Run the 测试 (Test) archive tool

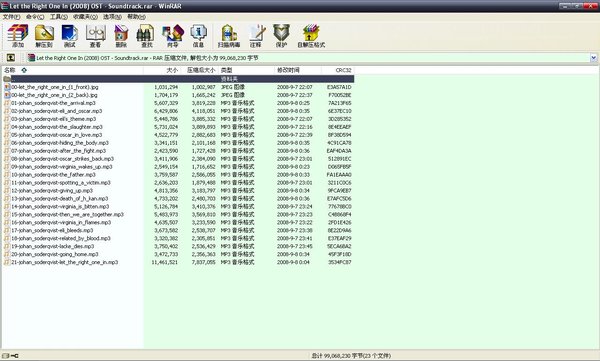[69, 36]
